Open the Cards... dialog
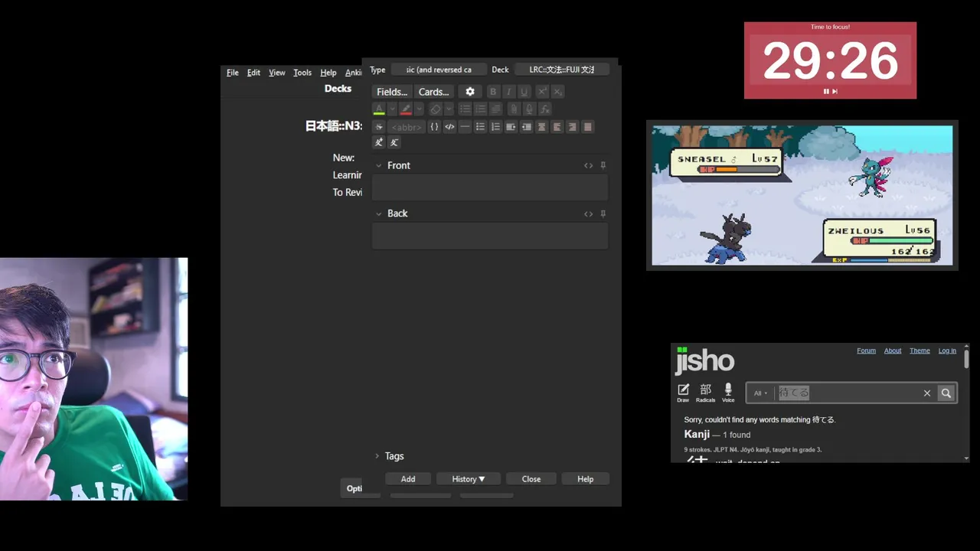Image resolution: width=980 pixels, height=551 pixels. 433,92
